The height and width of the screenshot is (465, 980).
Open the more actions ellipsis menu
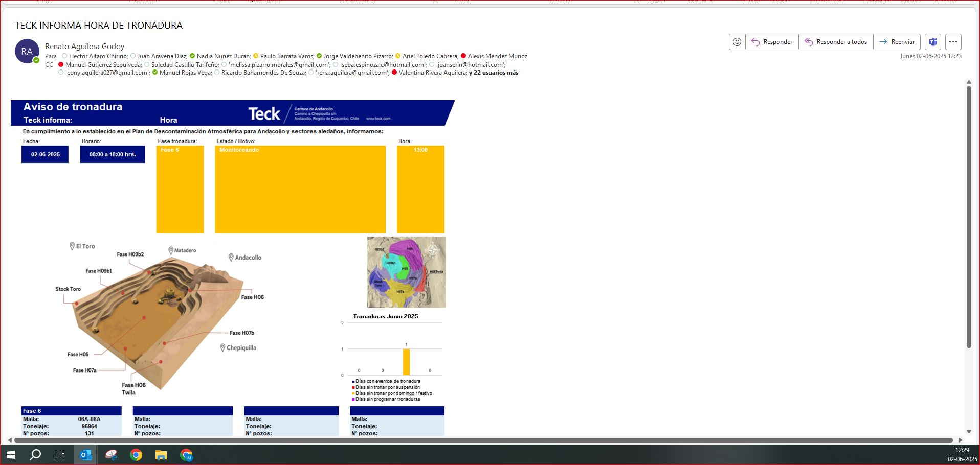click(x=953, y=42)
